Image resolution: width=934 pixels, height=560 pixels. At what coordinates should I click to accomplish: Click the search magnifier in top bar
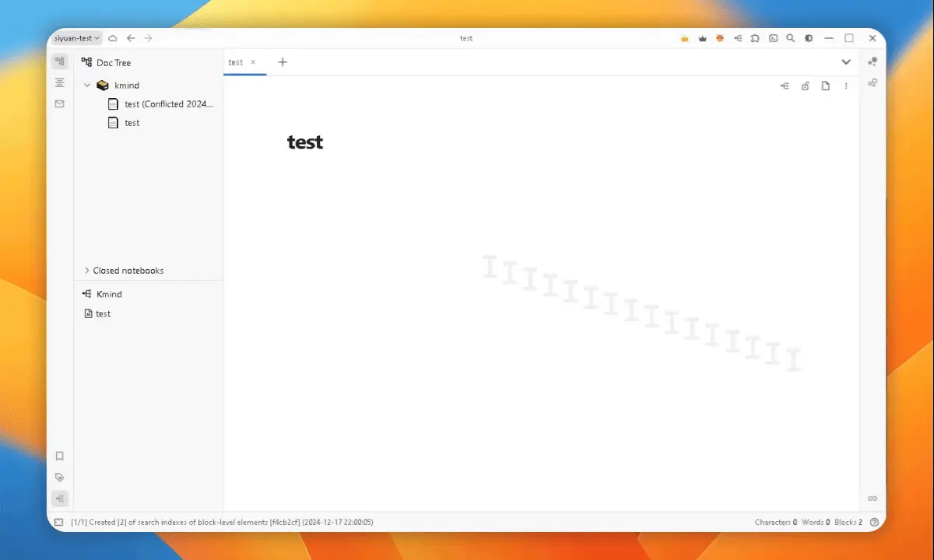pyautogui.click(x=790, y=38)
